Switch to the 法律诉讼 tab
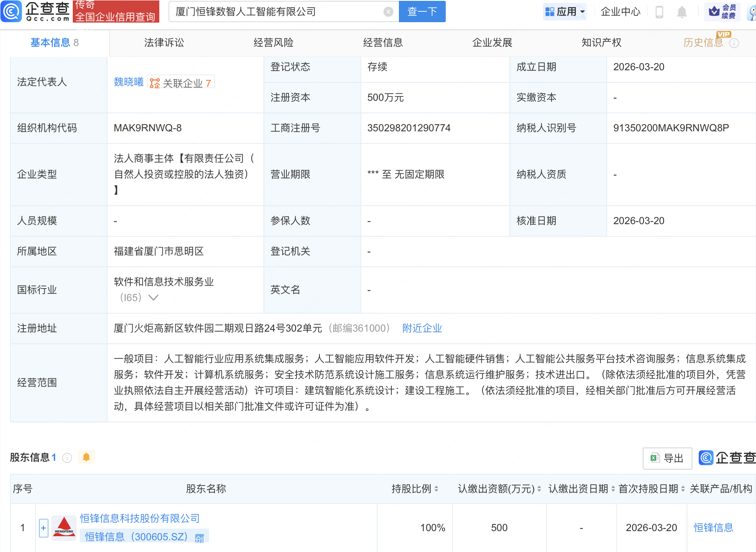The width and height of the screenshot is (756, 552). pos(164,43)
